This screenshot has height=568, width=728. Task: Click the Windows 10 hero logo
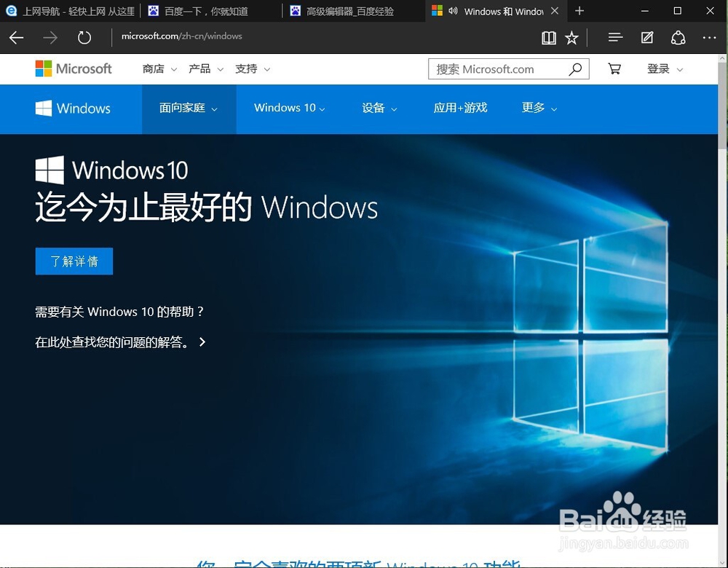pos(111,170)
